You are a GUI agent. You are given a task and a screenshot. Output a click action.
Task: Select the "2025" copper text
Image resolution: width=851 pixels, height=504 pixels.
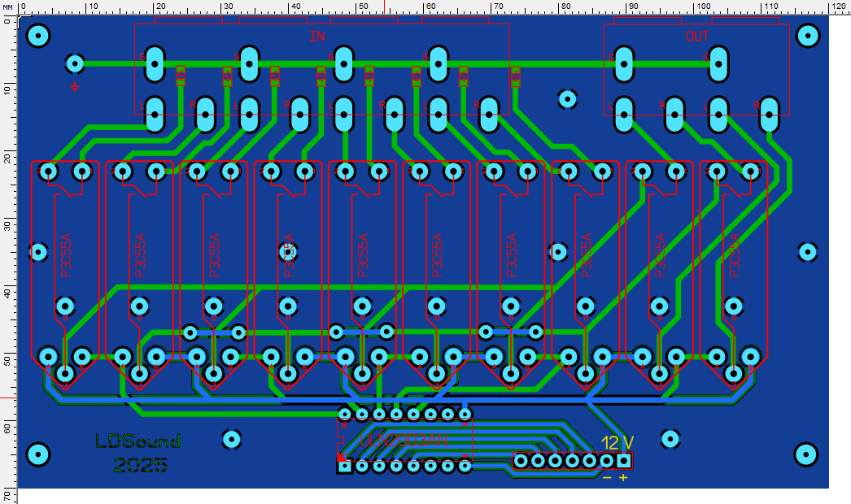pos(140,465)
